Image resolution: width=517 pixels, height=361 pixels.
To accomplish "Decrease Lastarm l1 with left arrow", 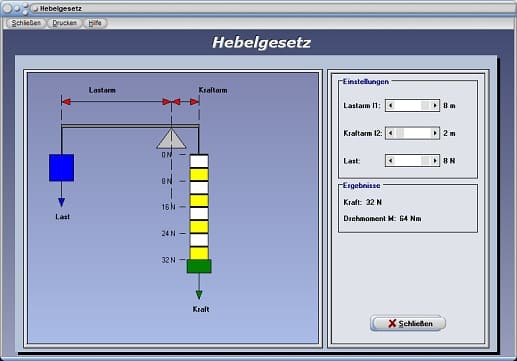I will point(391,106).
